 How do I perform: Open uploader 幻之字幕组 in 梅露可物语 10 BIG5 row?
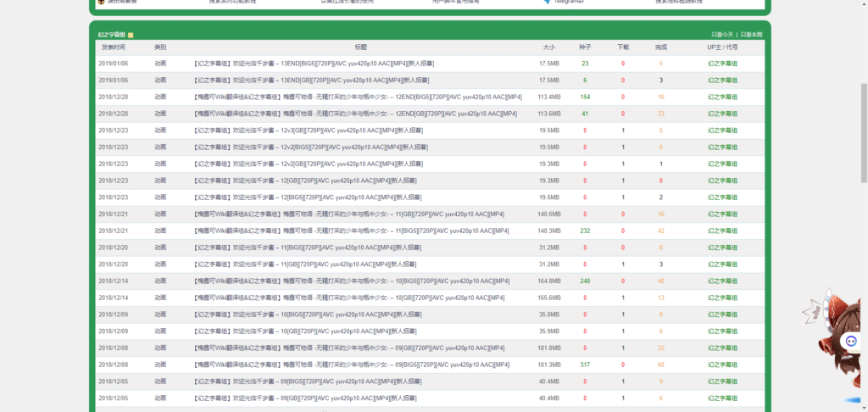(722, 281)
